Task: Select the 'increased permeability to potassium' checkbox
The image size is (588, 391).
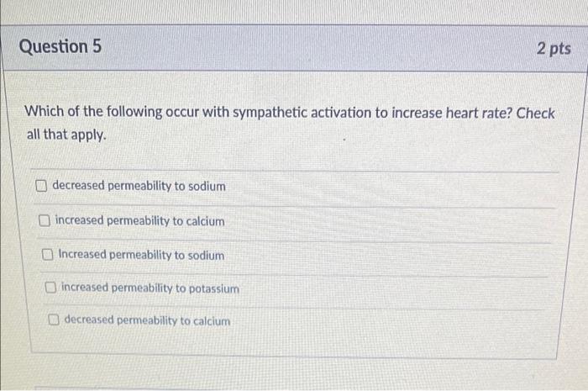Action: pyautogui.click(x=50, y=288)
